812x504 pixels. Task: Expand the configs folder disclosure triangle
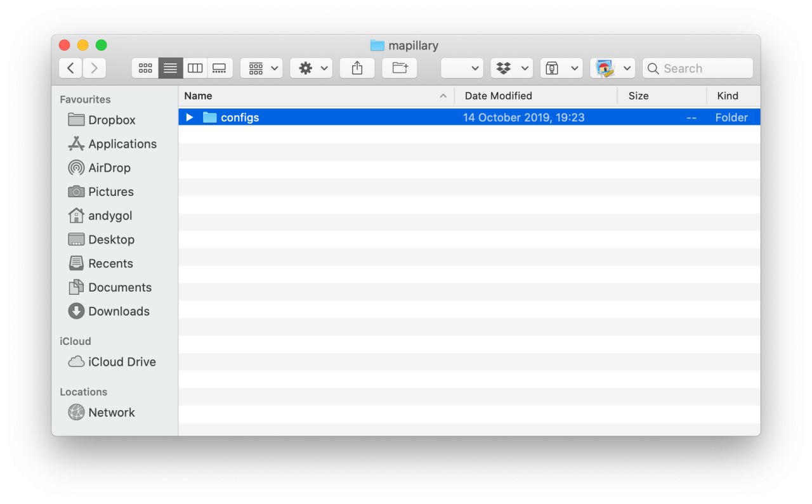coord(189,117)
